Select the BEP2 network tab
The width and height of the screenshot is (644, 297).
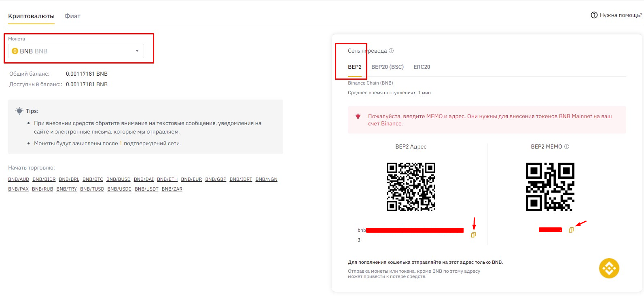[x=355, y=67]
